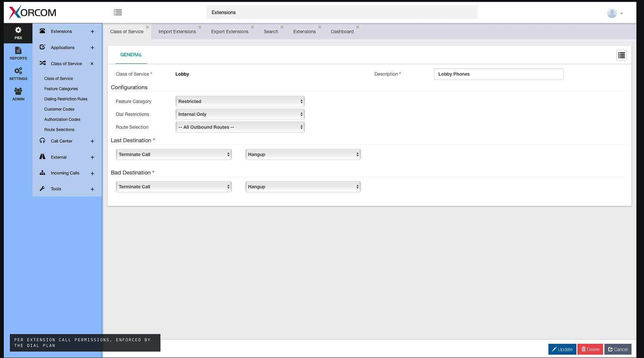644x358 pixels.
Task: Click the list view icon in General panel
Action: pos(621,55)
